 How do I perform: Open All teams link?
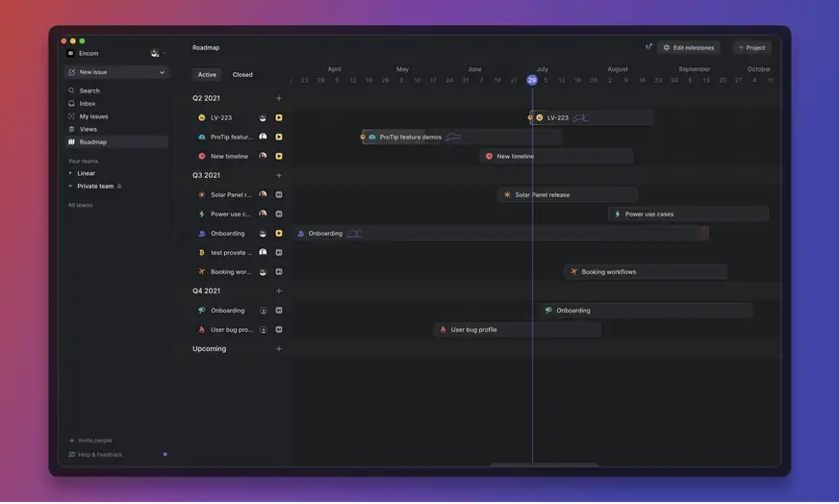pos(80,206)
